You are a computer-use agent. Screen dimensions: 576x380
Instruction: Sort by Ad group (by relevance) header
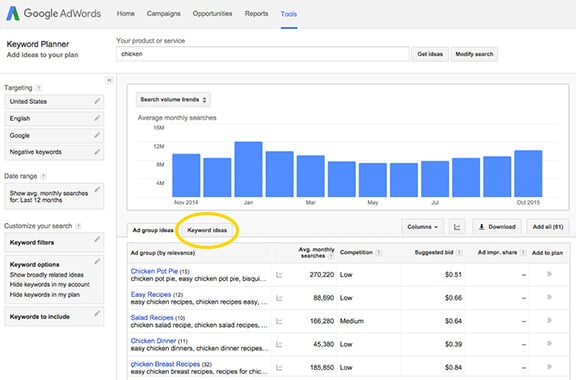(163, 253)
